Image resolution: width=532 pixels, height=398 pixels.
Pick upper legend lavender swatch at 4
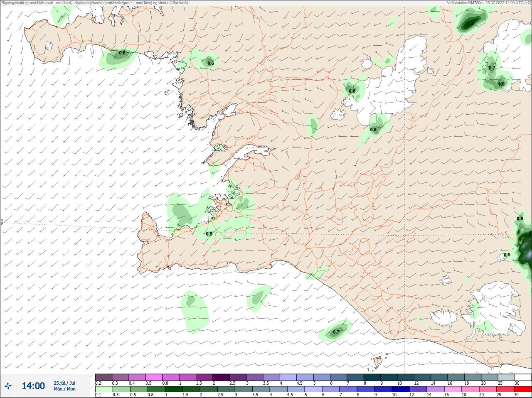click(288, 377)
